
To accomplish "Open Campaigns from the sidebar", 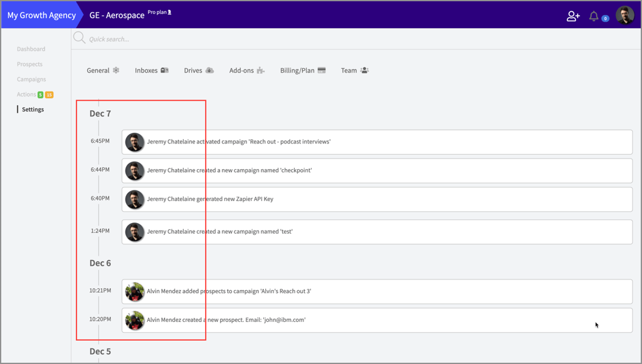I will [x=31, y=79].
